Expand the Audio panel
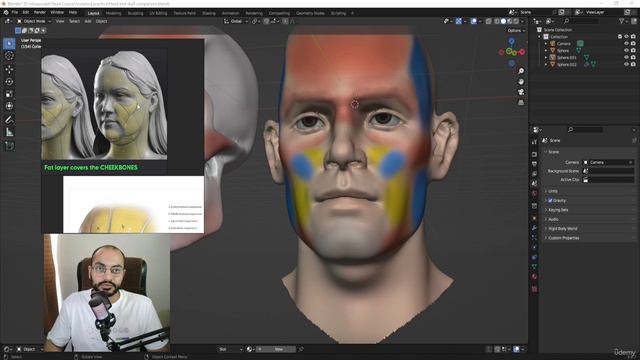 tap(553, 219)
